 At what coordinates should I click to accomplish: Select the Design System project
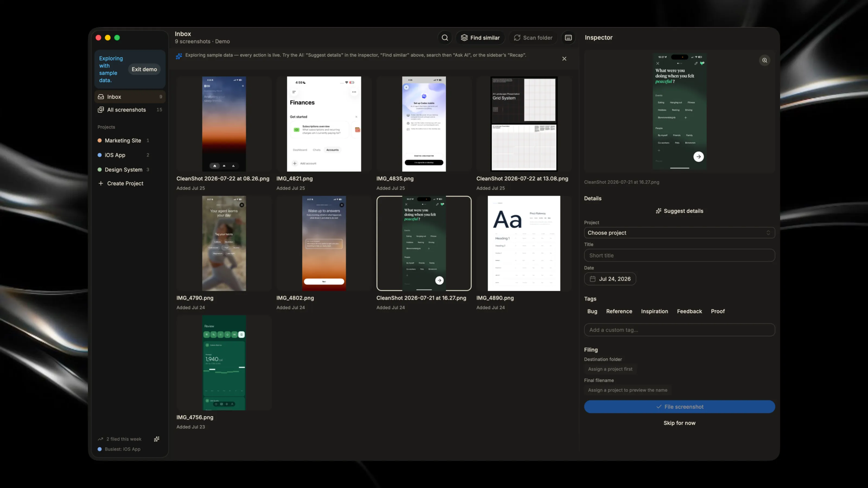[130, 169]
